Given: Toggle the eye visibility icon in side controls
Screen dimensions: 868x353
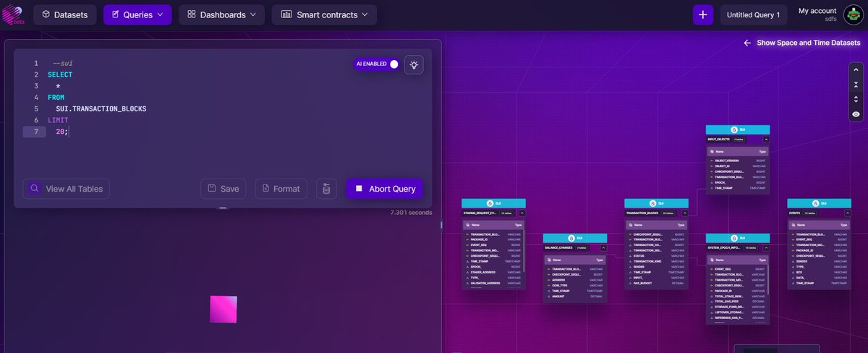Looking at the screenshot, I should click(856, 114).
